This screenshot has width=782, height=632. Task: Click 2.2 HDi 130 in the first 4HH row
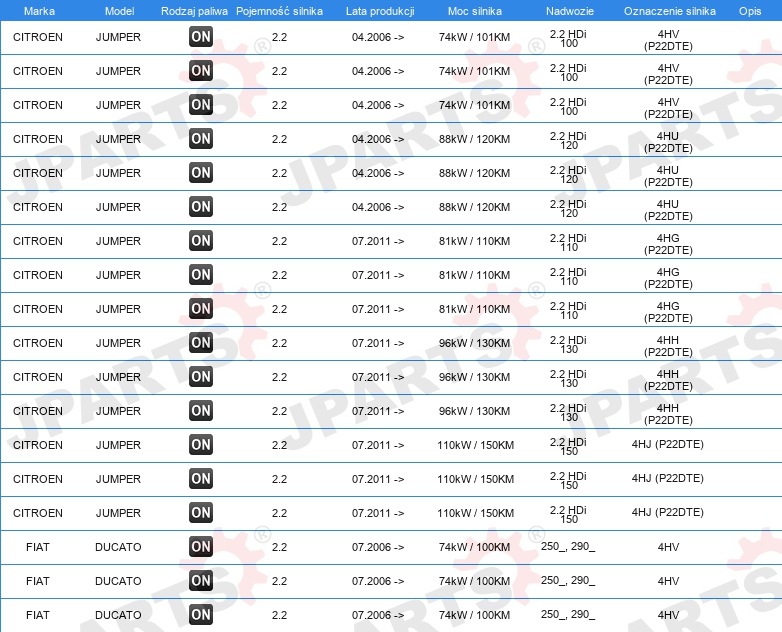pos(568,345)
